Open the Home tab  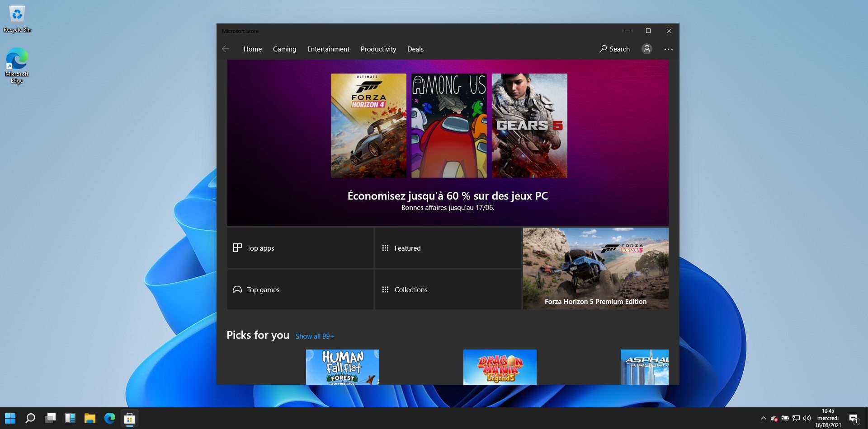pos(252,49)
